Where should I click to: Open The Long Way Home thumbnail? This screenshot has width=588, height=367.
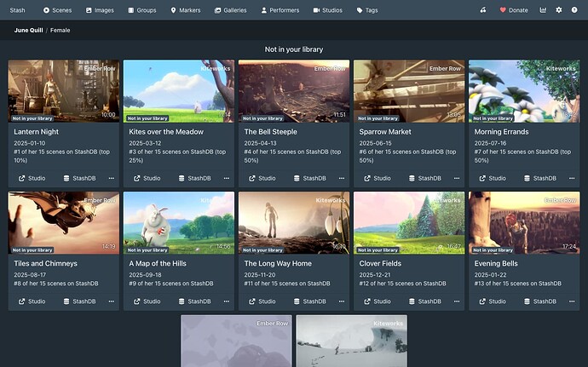click(x=294, y=223)
